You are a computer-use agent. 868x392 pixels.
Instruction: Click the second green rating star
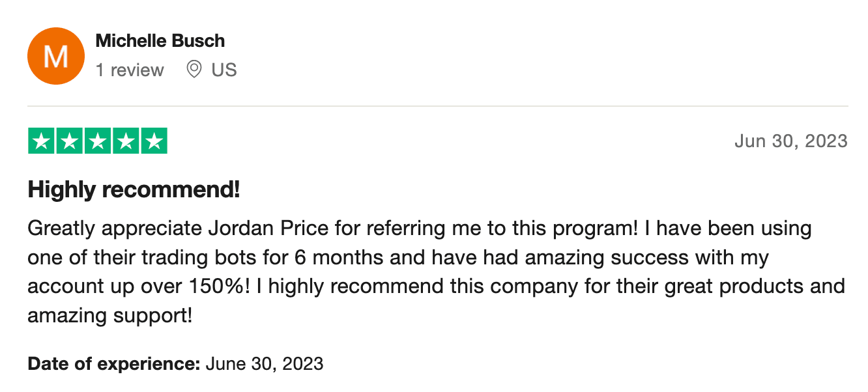[70, 141]
